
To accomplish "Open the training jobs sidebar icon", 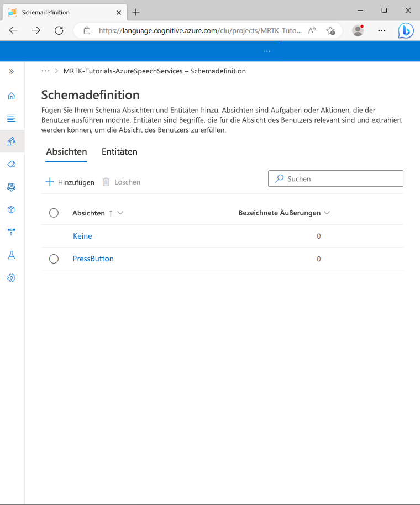I will (x=11, y=187).
